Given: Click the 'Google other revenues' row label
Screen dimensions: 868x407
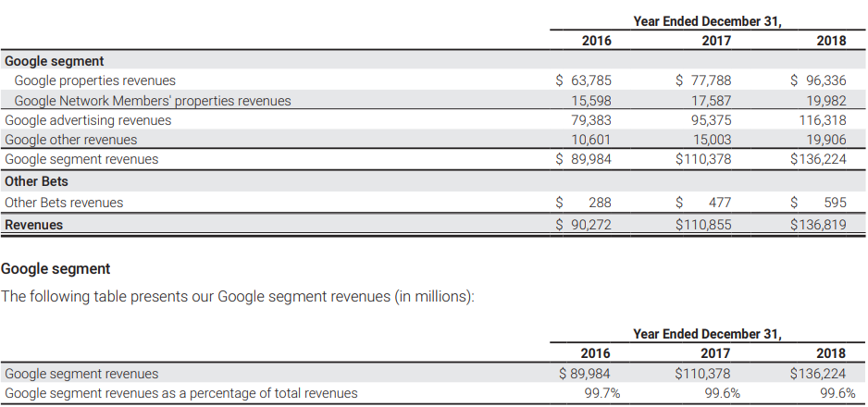Looking at the screenshot, I should [x=71, y=140].
